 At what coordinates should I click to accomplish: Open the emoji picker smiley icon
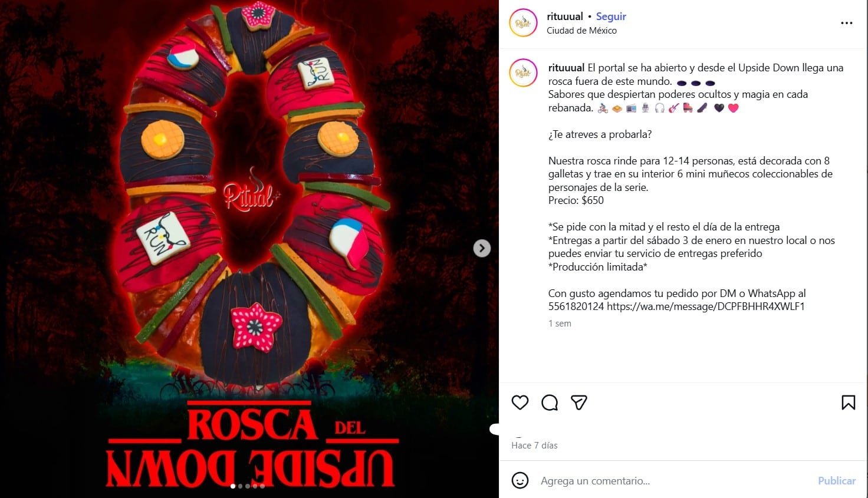(x=520, y=480)
